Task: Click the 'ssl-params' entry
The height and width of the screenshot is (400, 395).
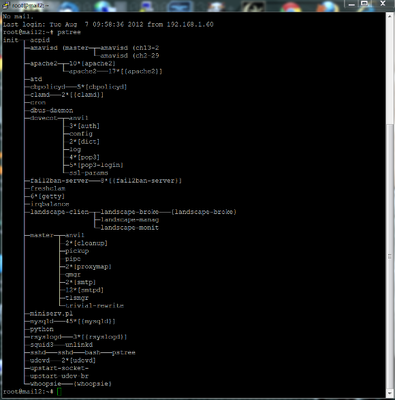Action: (x=89, y=173)
